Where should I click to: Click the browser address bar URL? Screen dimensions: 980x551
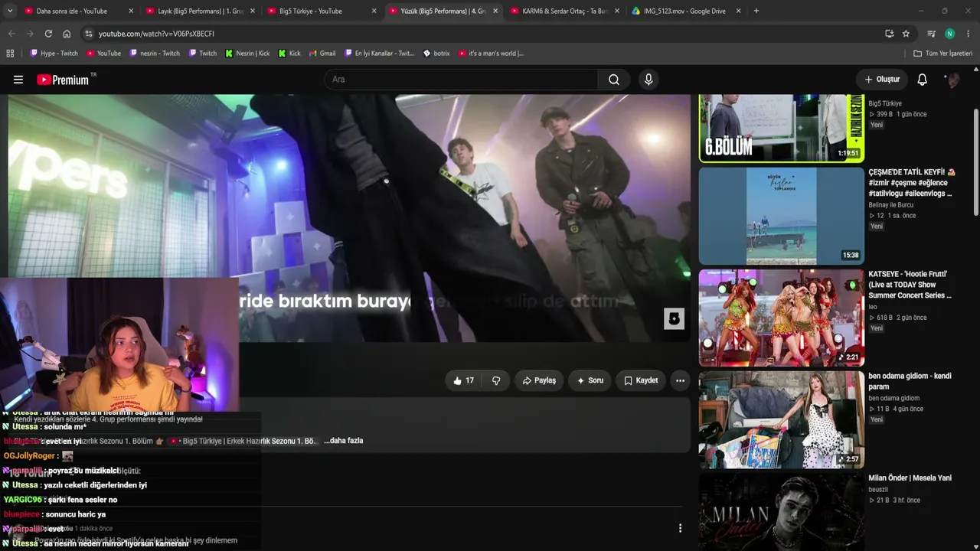156,34
